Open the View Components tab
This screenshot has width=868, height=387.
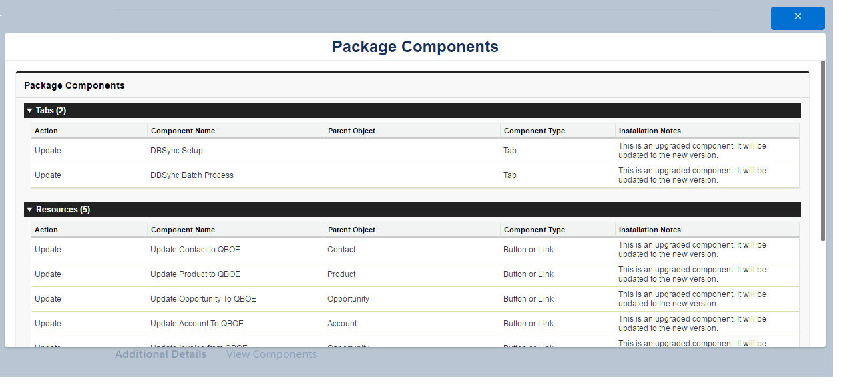271,354
